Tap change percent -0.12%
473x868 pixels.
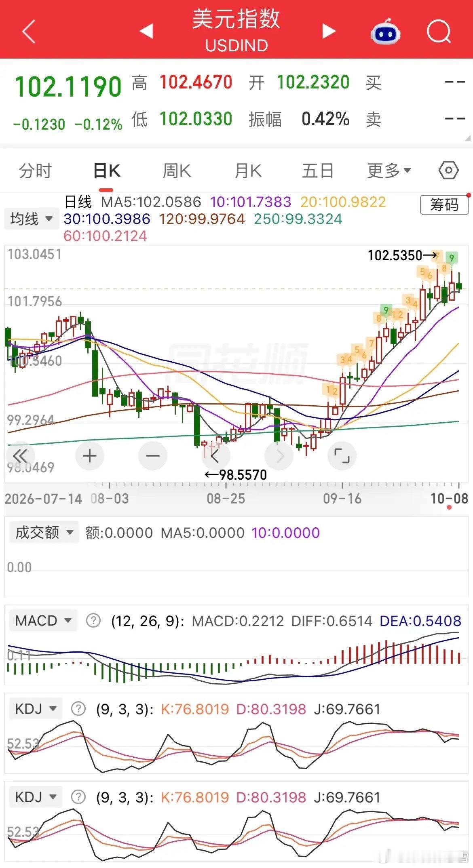(x=98, y=124)
